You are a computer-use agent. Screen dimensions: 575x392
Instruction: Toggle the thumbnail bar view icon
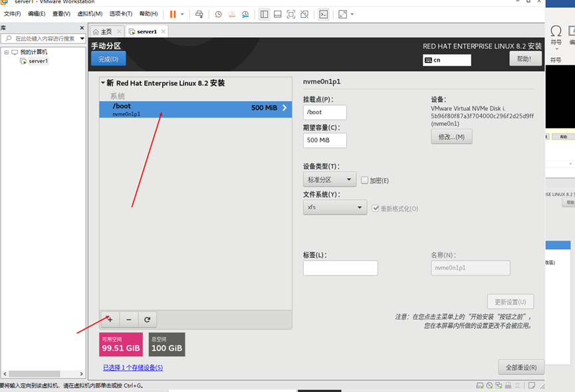tap(278, 15)
